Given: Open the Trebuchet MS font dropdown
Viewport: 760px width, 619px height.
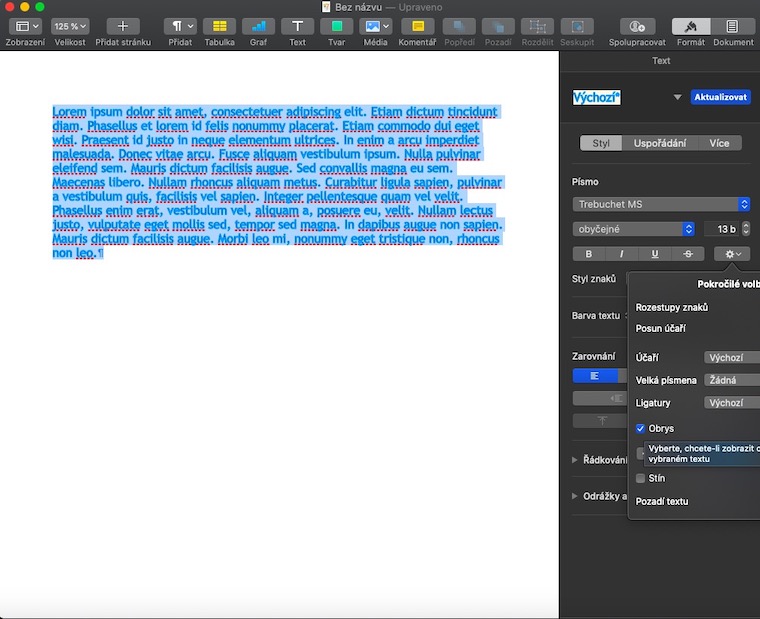Looking at the screenshot, I should pos(661,204).
